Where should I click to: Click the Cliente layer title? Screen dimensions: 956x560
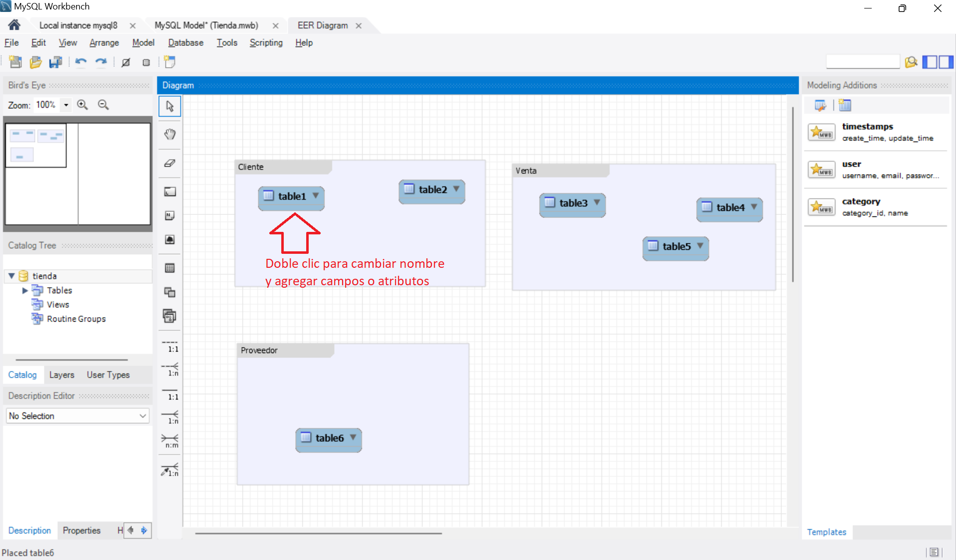pyautogui.click(x=251, y=167)
